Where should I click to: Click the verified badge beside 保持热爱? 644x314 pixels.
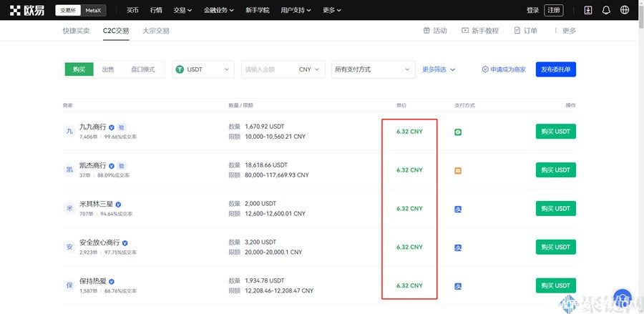coord(112,282)
